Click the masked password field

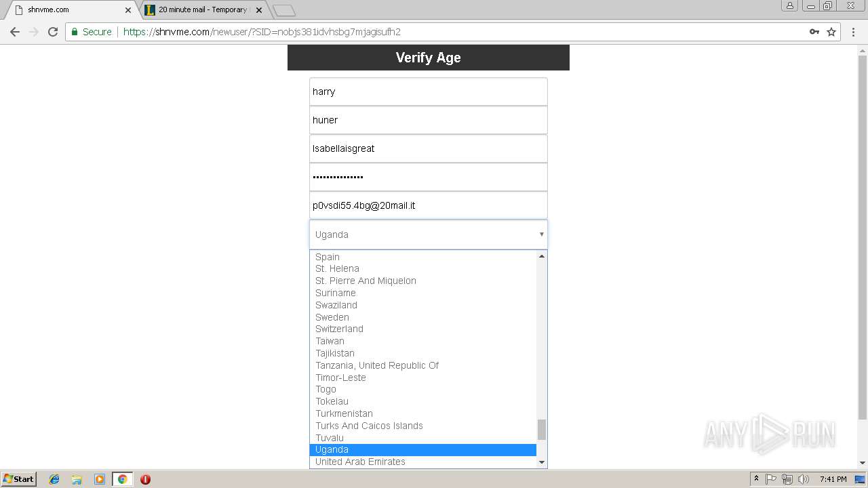pyautogui.click(x=428, y=177)
